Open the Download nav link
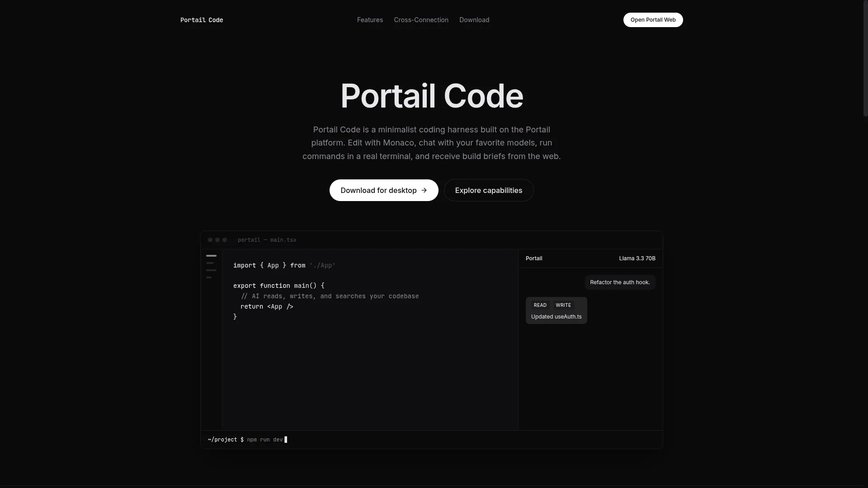 click(474, 20)
